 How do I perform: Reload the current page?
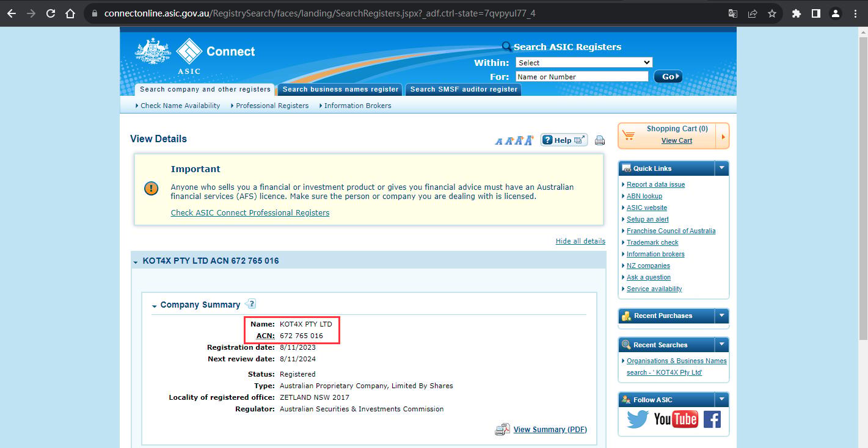(51, 13)
